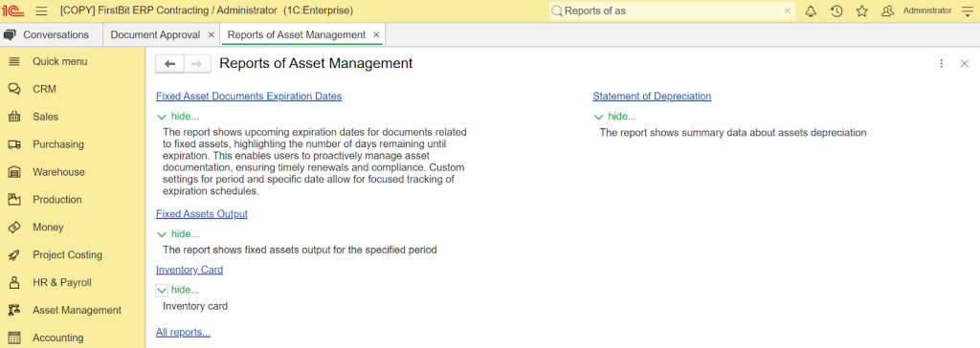Open Inventory Card report
980x348 pixels.
pyautogui.click(x=189, y=270)
